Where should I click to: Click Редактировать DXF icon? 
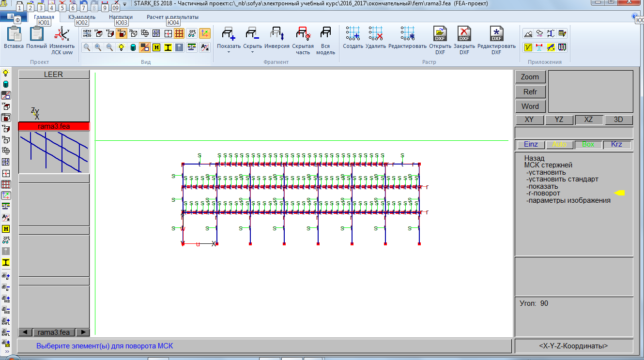pyautogui.click(x=497, y=33)
